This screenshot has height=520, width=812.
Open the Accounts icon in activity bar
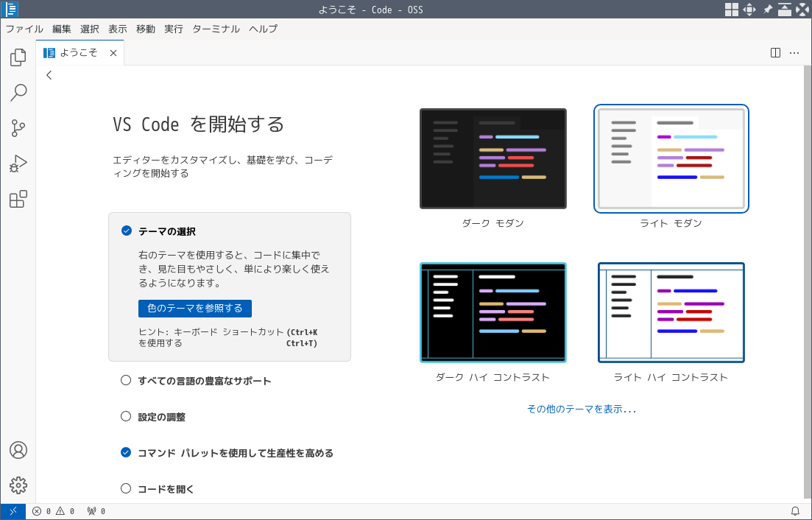18,450
